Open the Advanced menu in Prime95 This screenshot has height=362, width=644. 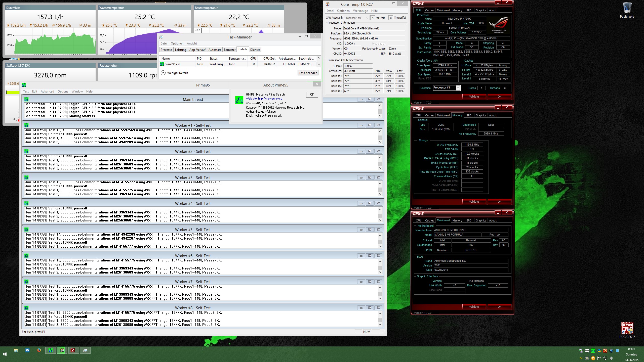point(47,92)
